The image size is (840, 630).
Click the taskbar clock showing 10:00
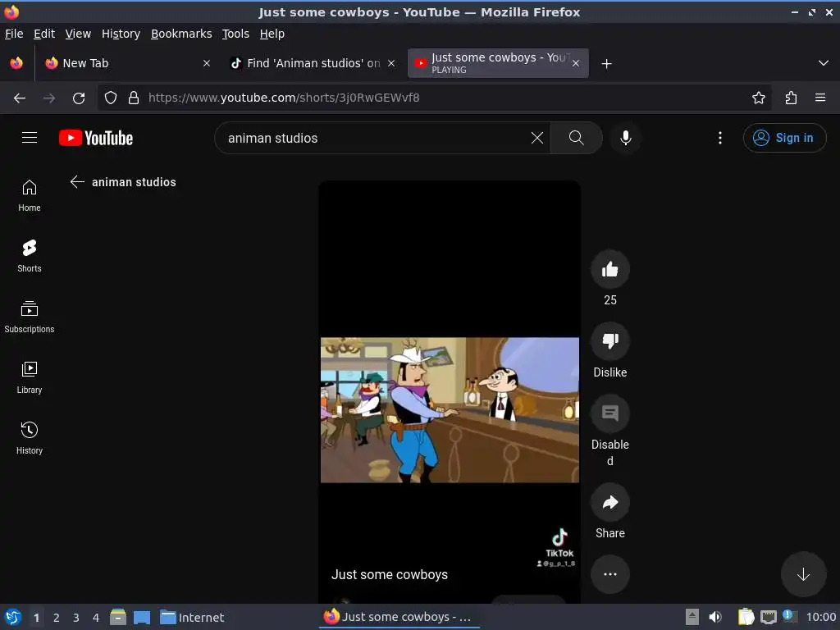820,617
